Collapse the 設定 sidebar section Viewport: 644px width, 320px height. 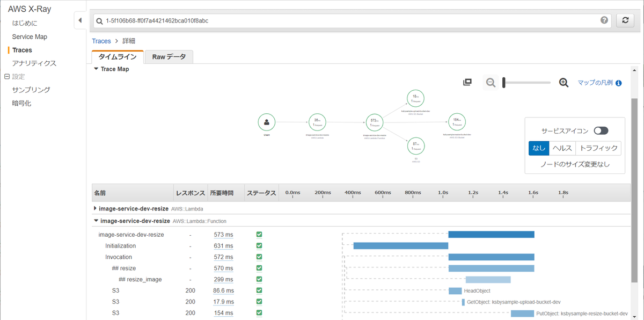coord(6,77)
